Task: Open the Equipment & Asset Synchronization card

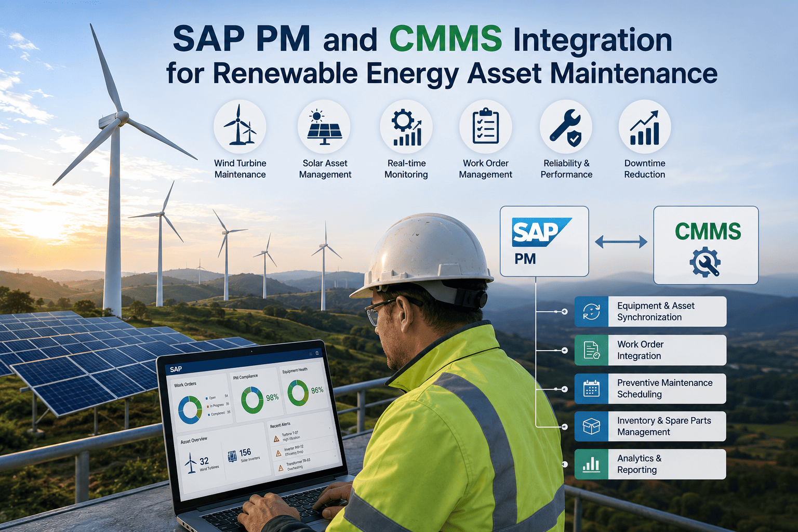Action: pyautogui.click(x=650, y=312)
